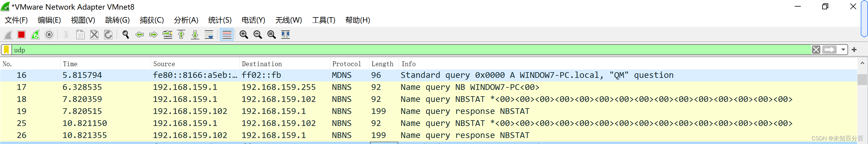
Task: Click the packet list scroll-up arrow
Action: coord(862,63)
